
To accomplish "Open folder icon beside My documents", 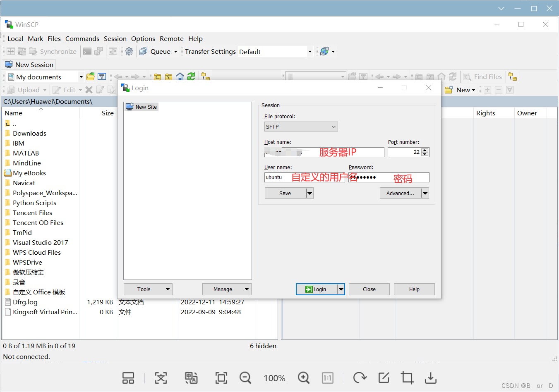I will 91,76.
